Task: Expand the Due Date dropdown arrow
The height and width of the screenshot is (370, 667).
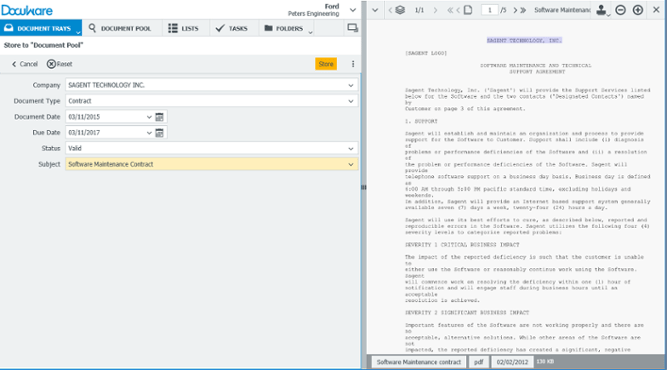Action: 149,133
